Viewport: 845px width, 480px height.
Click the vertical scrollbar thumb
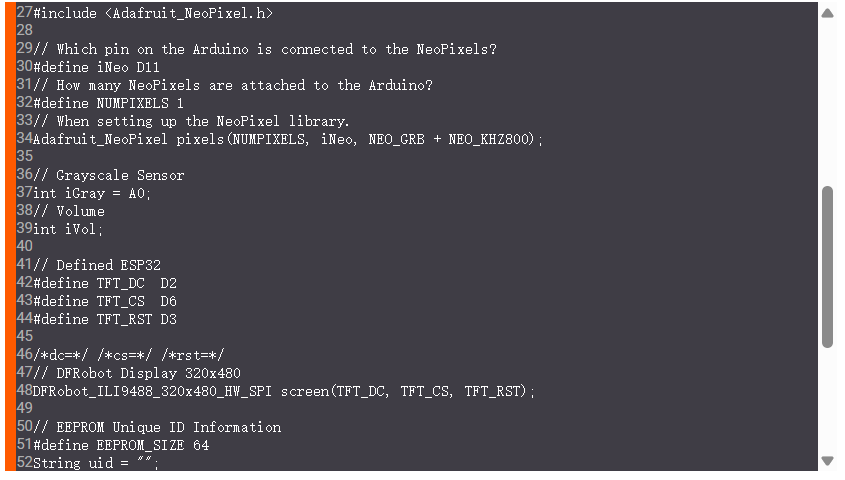(x=827, y=266)
